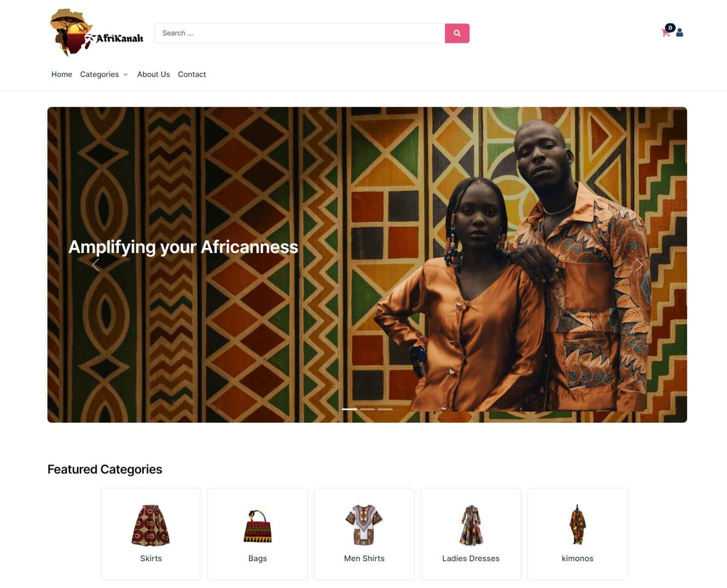Open the shopping cart icon
This screenshot has width=727, height=588.
(665, 32)
